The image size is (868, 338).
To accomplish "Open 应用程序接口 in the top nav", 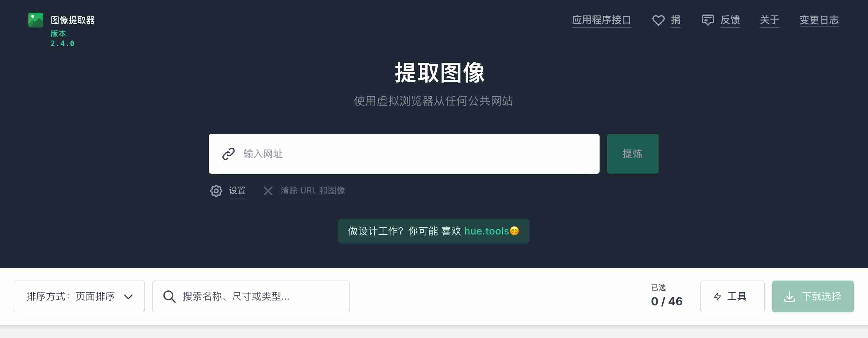I will 601,20.
